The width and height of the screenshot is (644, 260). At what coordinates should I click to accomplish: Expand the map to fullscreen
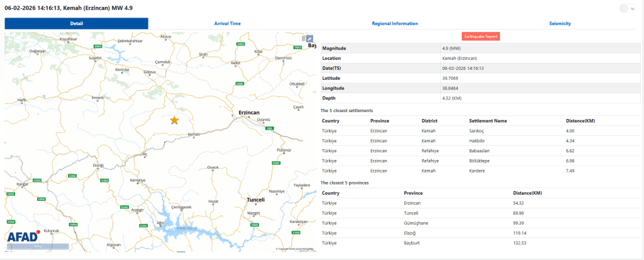309,38
